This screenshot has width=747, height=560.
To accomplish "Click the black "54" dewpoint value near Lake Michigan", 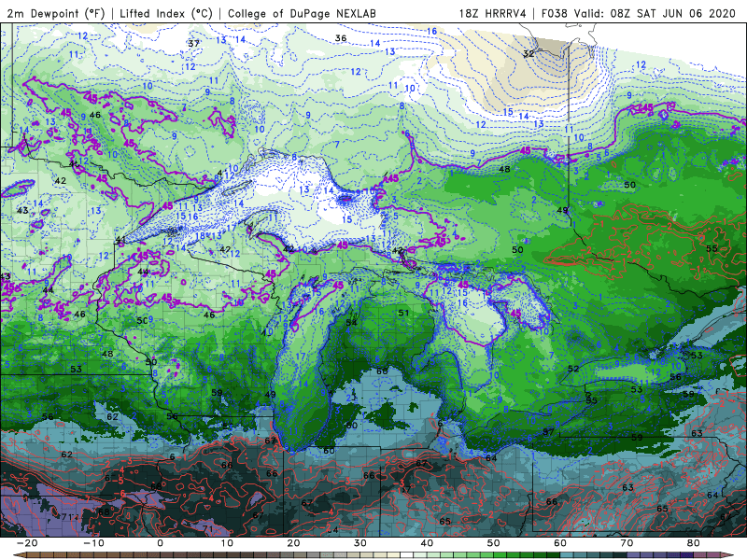I will (x=352, y=322).
